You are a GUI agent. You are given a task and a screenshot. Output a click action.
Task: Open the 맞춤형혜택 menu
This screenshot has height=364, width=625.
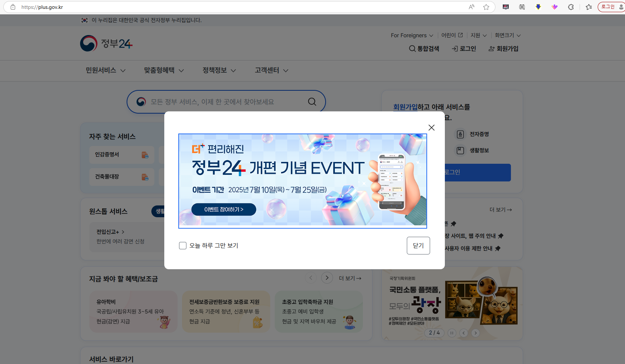coord(164,70)
